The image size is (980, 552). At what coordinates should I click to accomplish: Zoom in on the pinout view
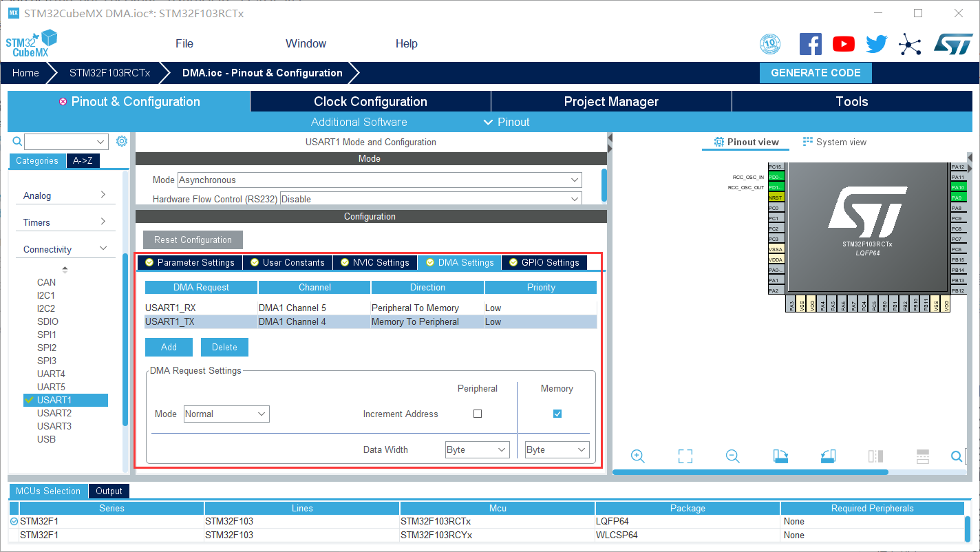pyautogui.click(x=638, y=456)
